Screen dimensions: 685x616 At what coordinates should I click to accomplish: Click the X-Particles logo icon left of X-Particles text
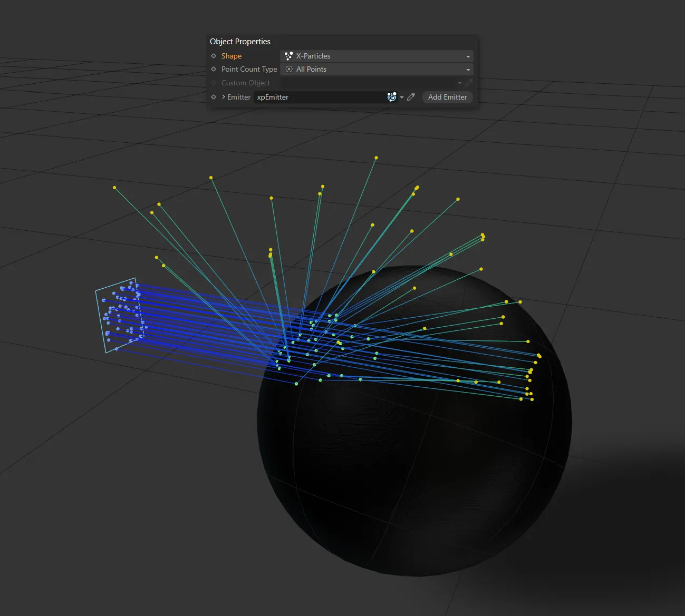tap(288, 56)
